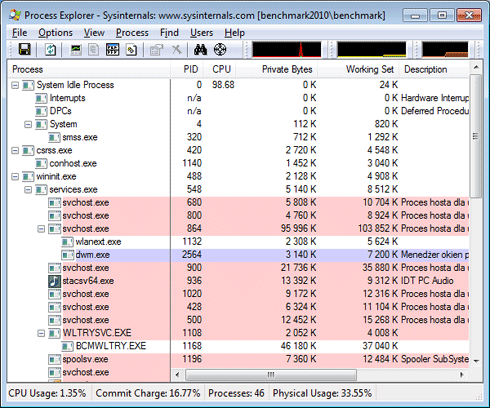Screen dimensions: 490x408
Task: Select the Find Window's Process crosshair icon
Action: point(220,50)
